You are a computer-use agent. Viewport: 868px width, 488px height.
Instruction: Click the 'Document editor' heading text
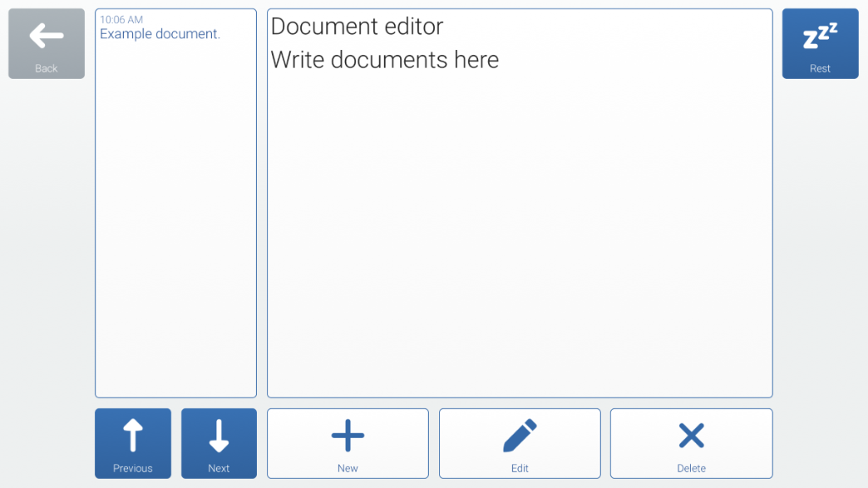(357, 26)
